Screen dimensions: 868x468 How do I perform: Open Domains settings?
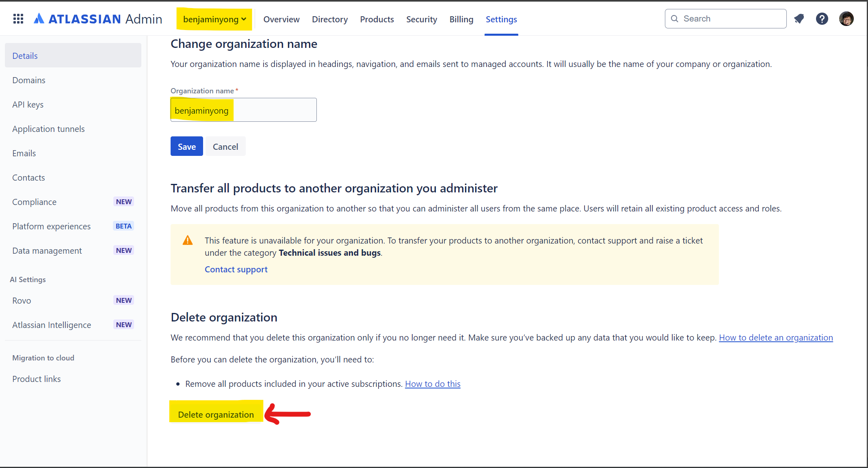pos(73,80)
